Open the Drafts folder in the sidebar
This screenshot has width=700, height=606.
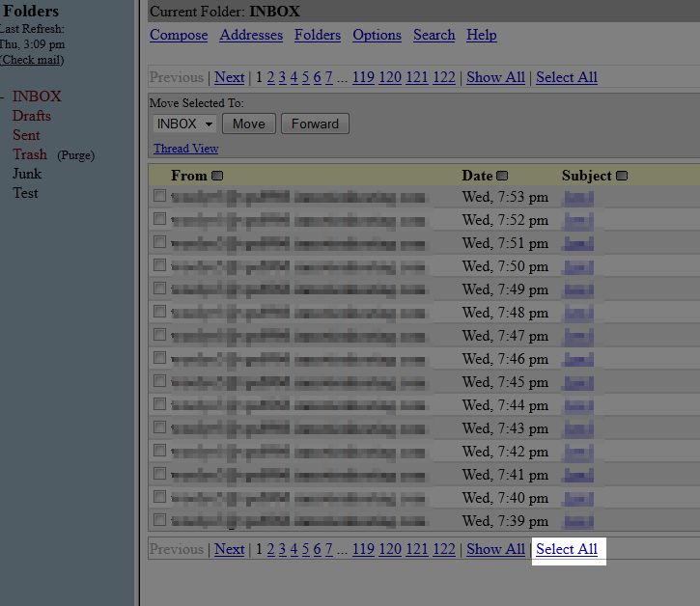[32, 116]
